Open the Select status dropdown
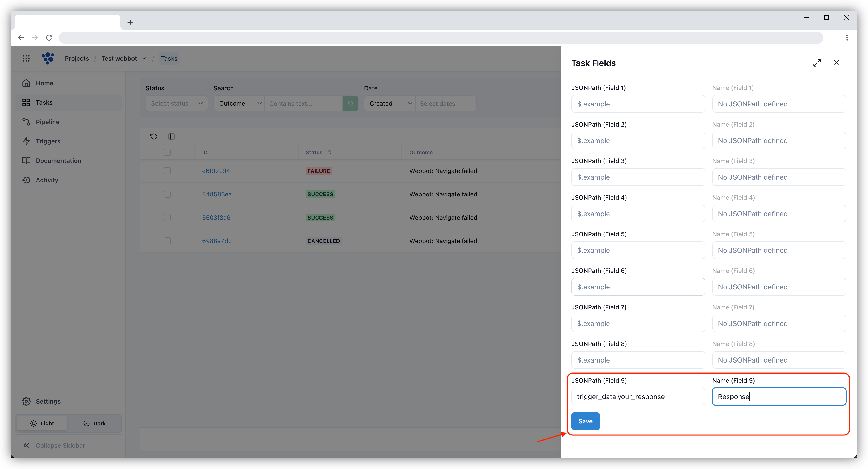868x469 pixels. [x=177, y=103]
